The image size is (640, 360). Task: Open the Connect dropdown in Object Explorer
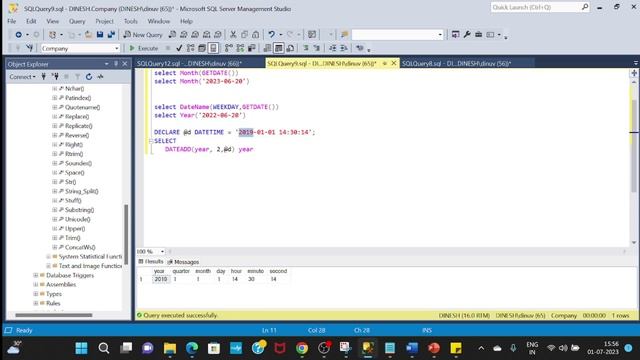click(x=22, y=77)
